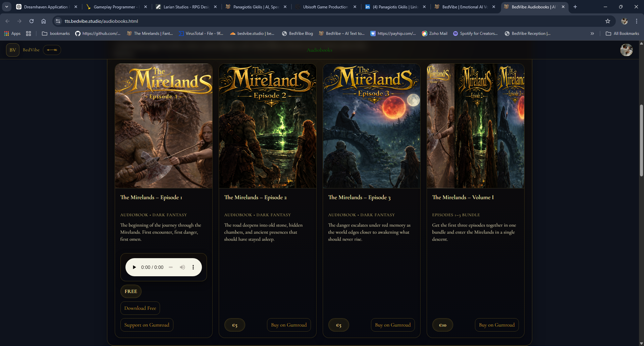Open the bookmarks folder

56,34
